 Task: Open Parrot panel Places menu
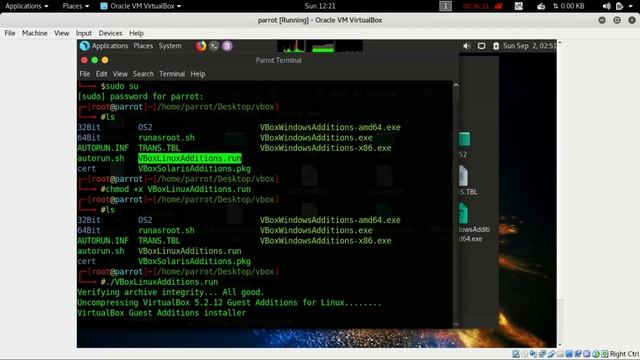click(143, 46)
